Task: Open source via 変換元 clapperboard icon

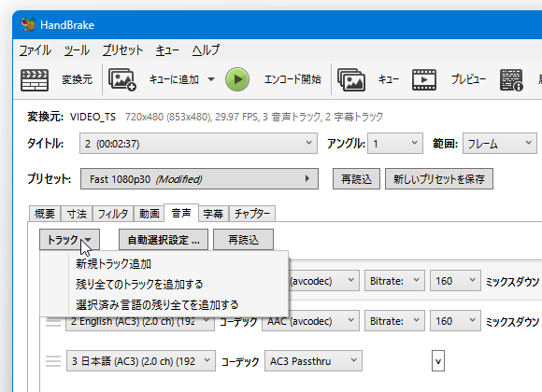Action: pos(35,79)
